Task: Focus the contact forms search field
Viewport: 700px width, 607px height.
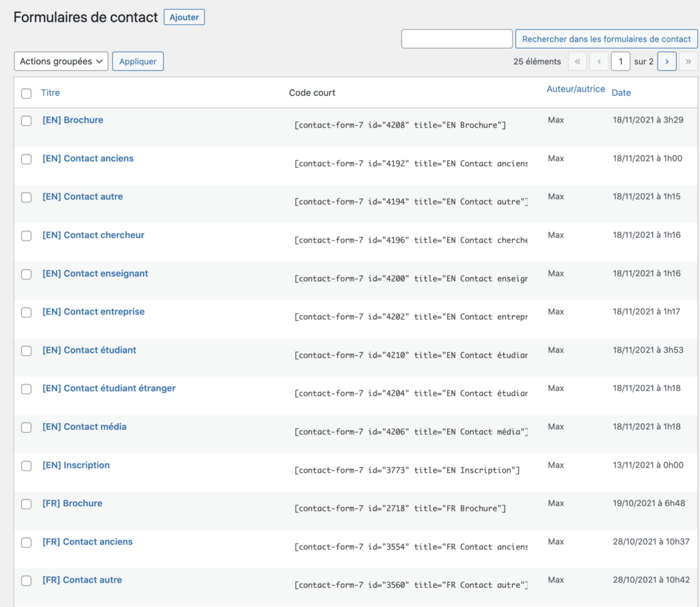Action: 457,39
